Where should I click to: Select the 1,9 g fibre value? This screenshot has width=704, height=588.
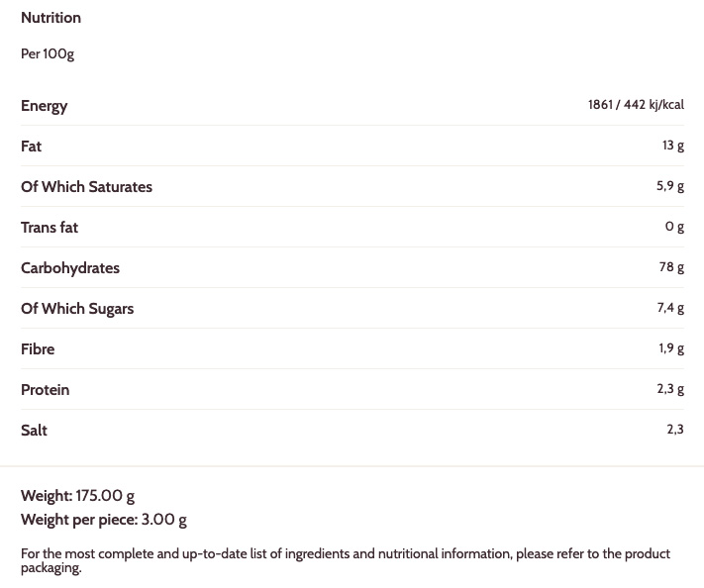pos(670,348)
